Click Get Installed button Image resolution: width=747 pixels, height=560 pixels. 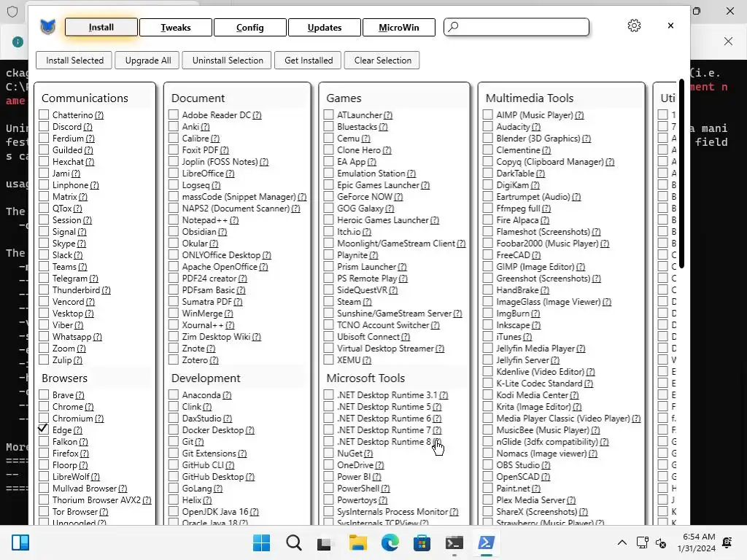309,61
